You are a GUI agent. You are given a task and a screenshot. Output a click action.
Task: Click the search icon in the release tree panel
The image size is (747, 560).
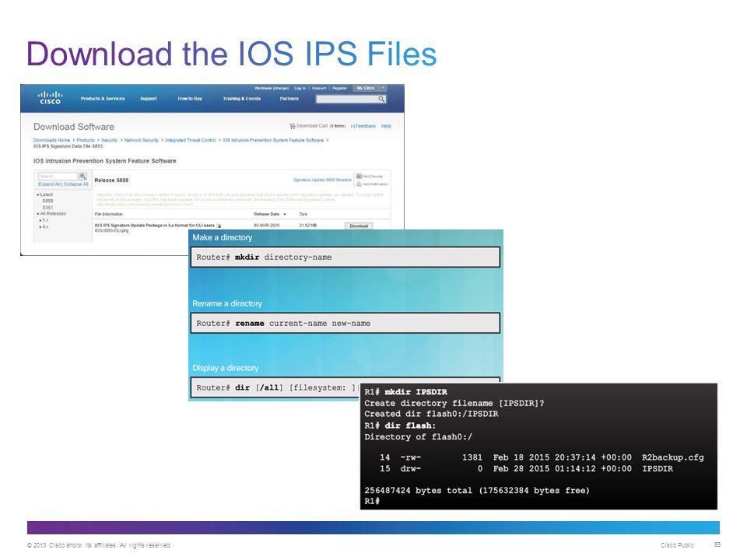(83, 177)
